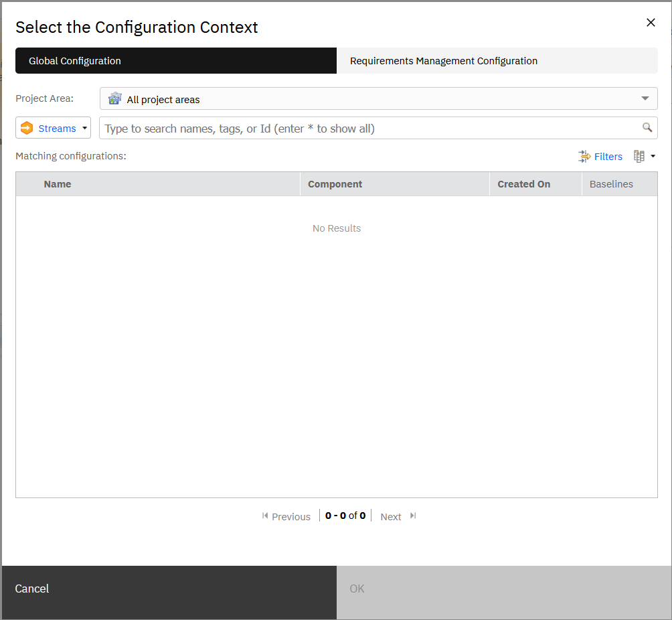The width and height of the screenshot is (672, 620).
Task: Click the magnifying glass search icon
Action: click(x=647, y=127)
